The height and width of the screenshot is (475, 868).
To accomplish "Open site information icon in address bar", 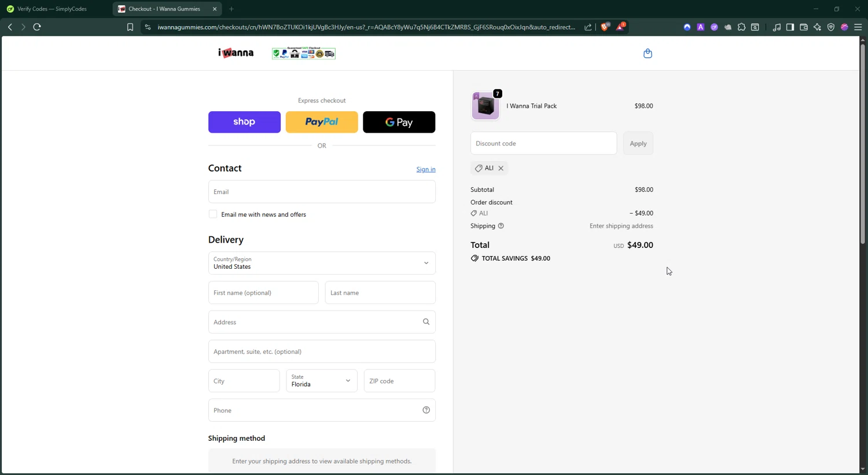I will click(148, 27).
